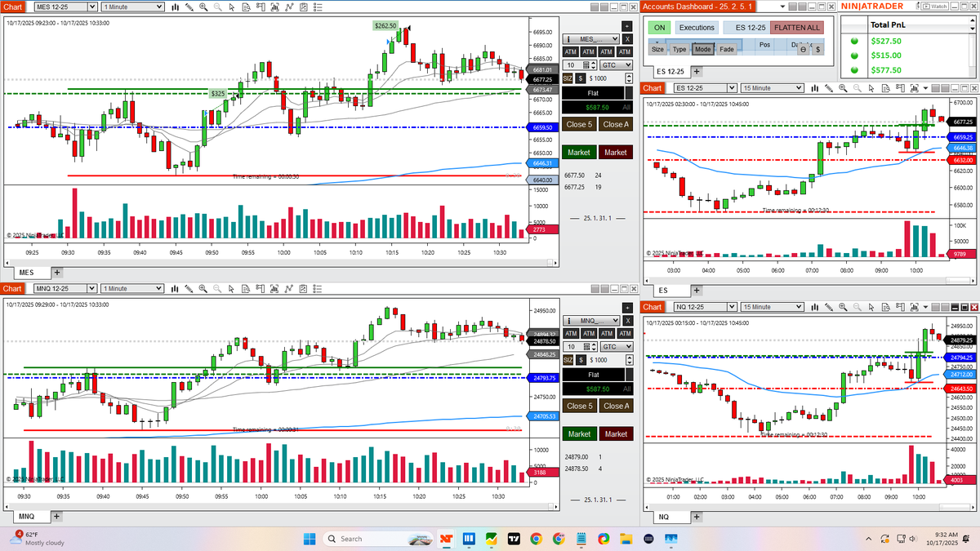This screenshot has height=551, width=980.
Task: Toggle the Mode button in Accounts Dashboard
Action: pyautogui.click(x=702, y=49)
